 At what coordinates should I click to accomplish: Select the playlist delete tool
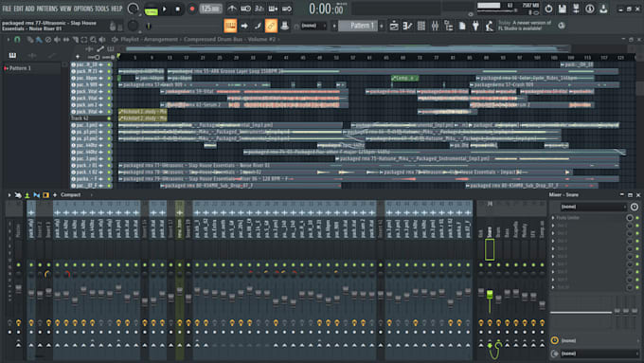pos(48,40)
